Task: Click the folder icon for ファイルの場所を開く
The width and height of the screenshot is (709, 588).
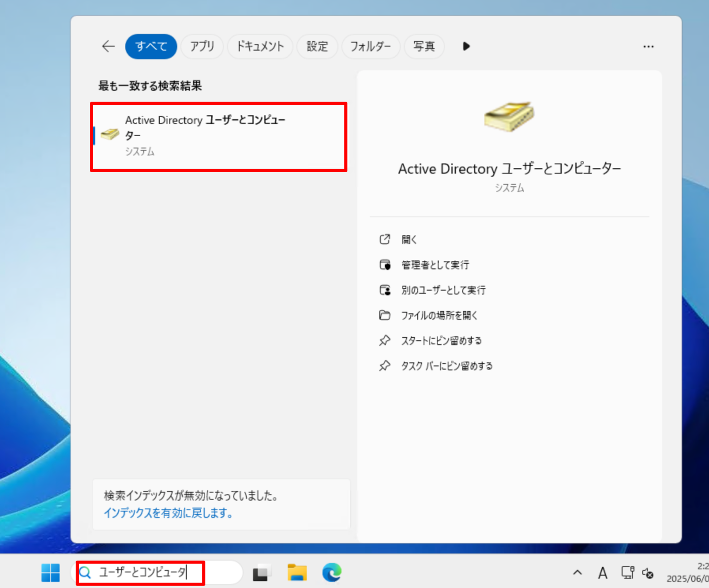Action: coord(385,315)
